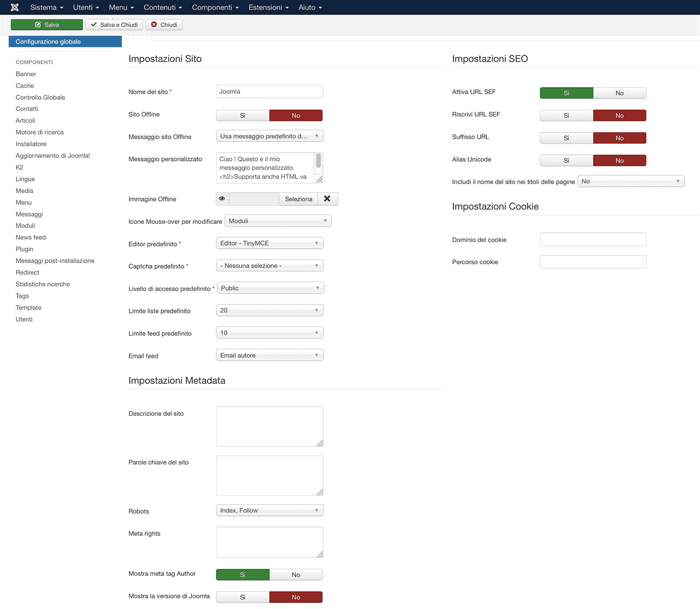Set Sito Offline to Sì
Screen dimensions: 700x609
[243, 116]
